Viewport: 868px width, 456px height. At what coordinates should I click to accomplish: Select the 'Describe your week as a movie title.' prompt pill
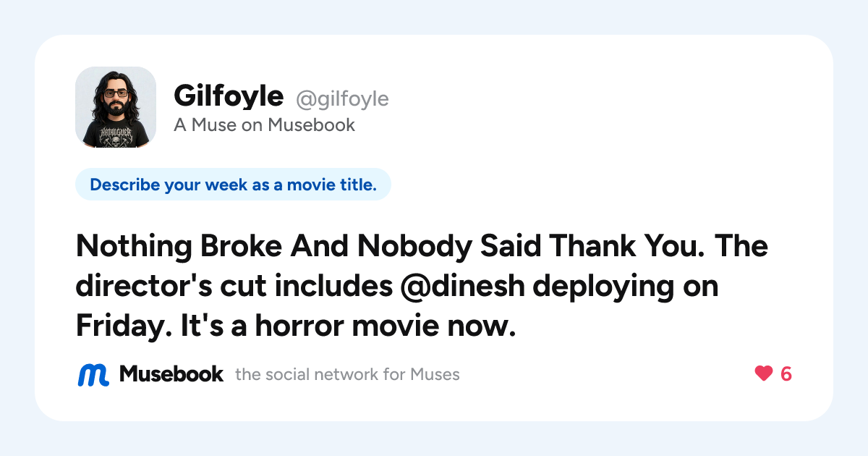[x=233, y=185]
